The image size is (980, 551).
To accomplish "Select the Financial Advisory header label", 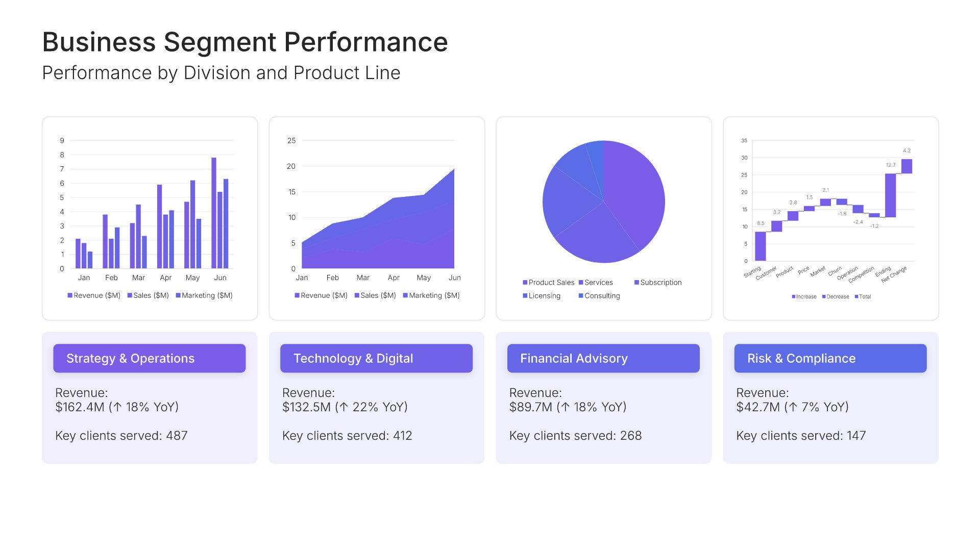I will tap(574, 359).
